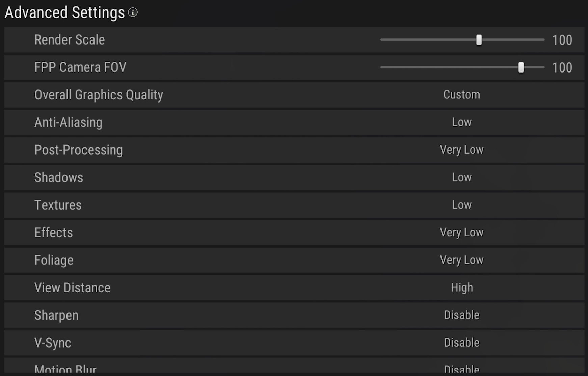Open the Foliage quality option
588x376 pixels.
(x=461, y=260)
